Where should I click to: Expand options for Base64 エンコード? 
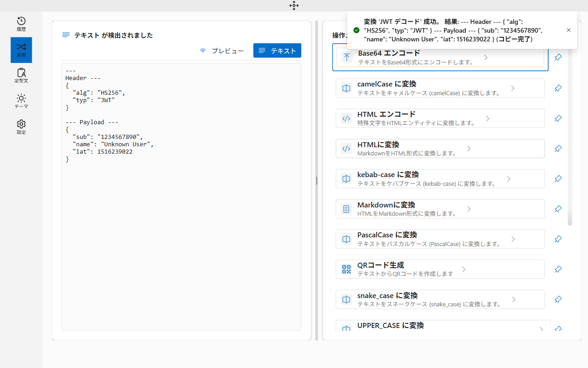coord(486,58)
